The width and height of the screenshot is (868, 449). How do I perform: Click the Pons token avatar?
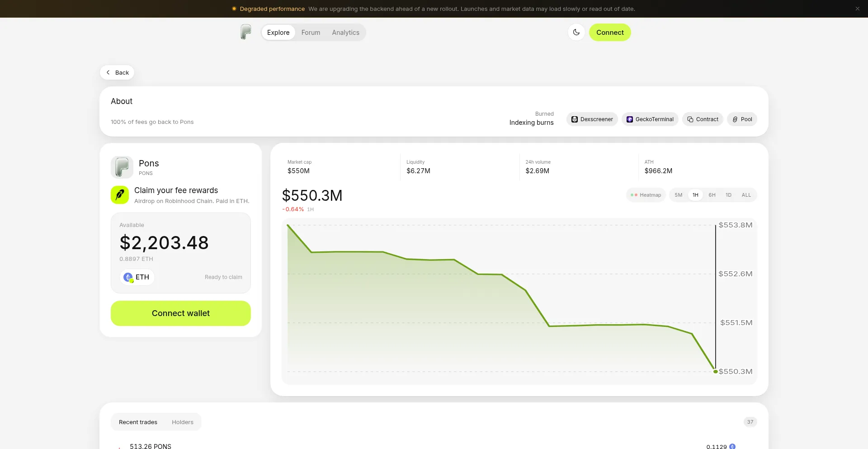122,167
